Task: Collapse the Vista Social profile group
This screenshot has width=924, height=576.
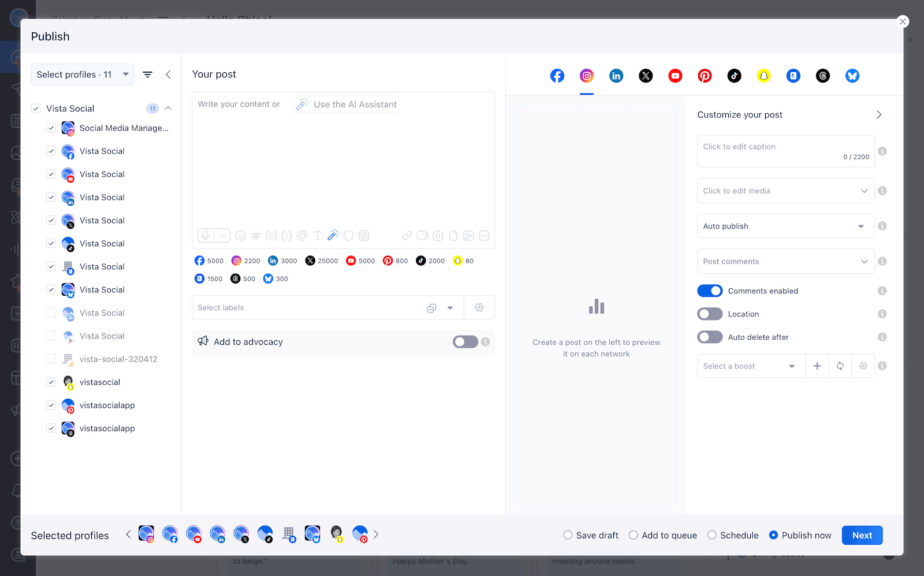Action: point(169,109)
